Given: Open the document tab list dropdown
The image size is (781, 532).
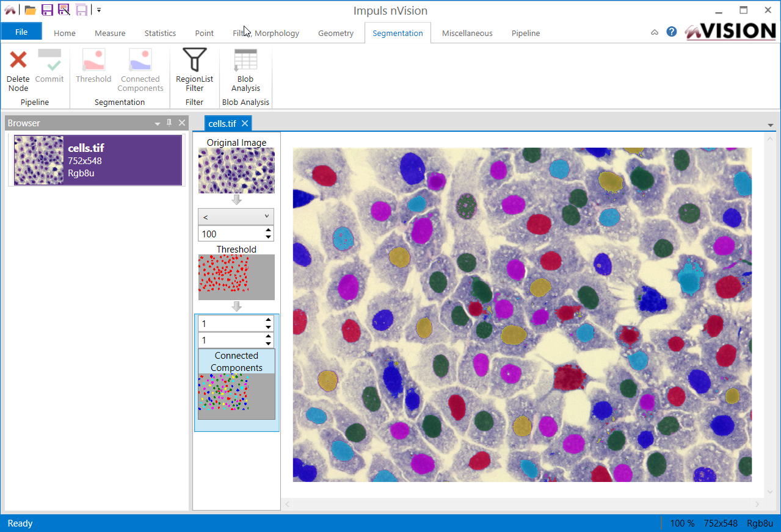Looking at the screenshot, I should tap(771, 125).
